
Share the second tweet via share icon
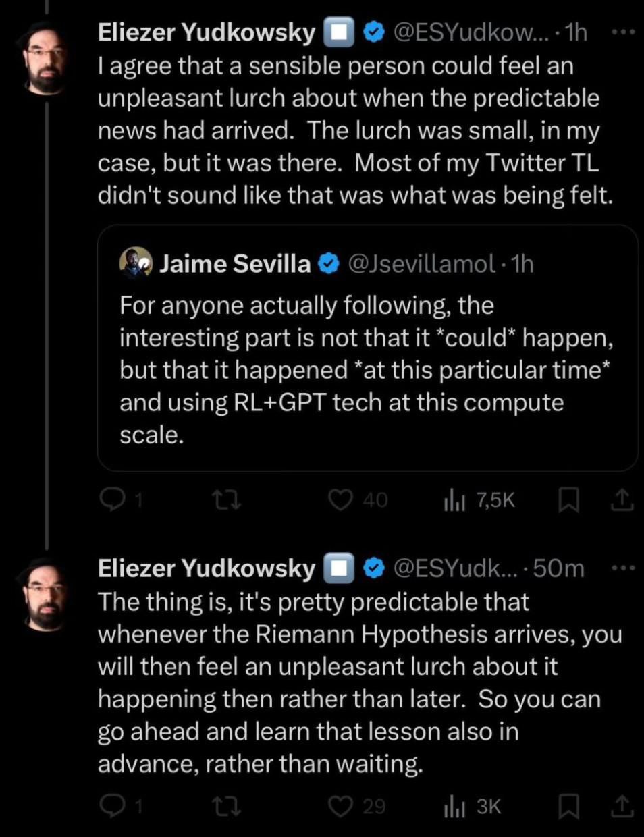[x=622, y=805]
